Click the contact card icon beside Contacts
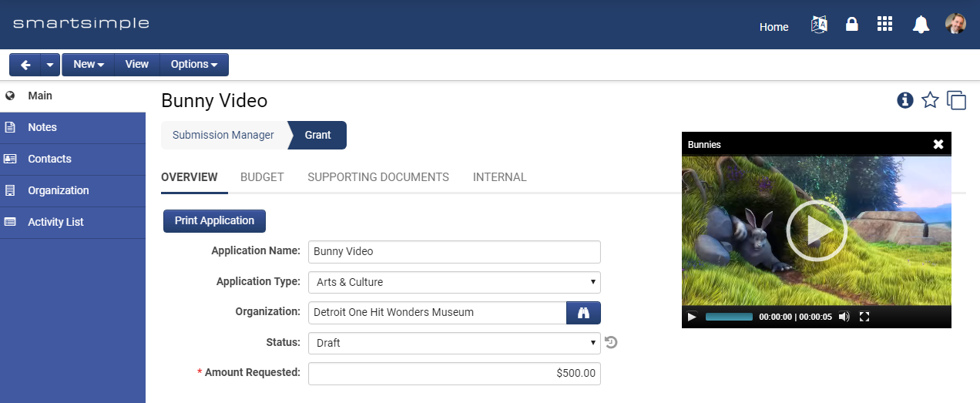 coord(10,160)
